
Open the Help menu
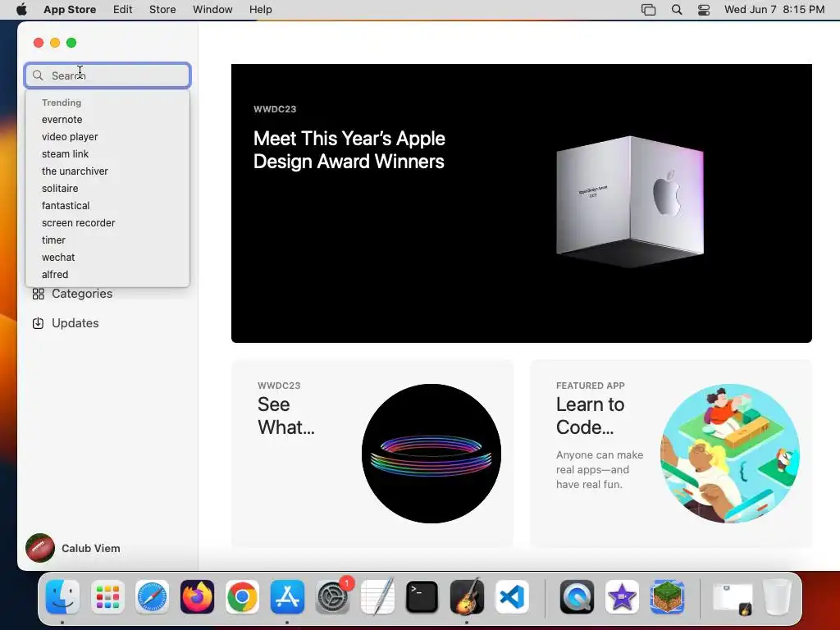[260, 10]
